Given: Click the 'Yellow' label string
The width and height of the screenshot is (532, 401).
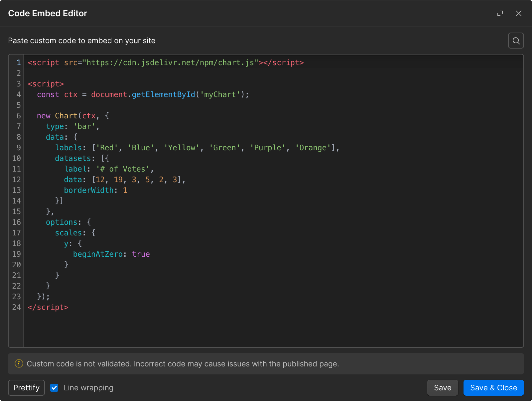Looking at the screenshot, I should tap(182, 148).
